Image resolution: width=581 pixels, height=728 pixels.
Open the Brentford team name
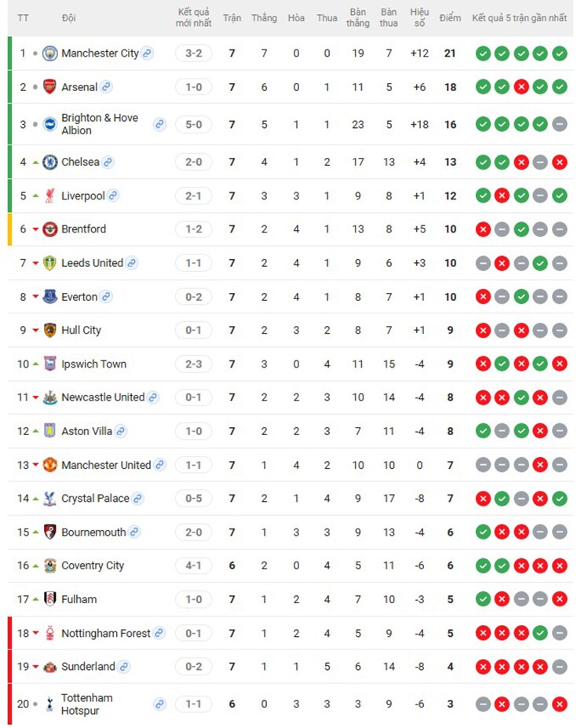84,229
